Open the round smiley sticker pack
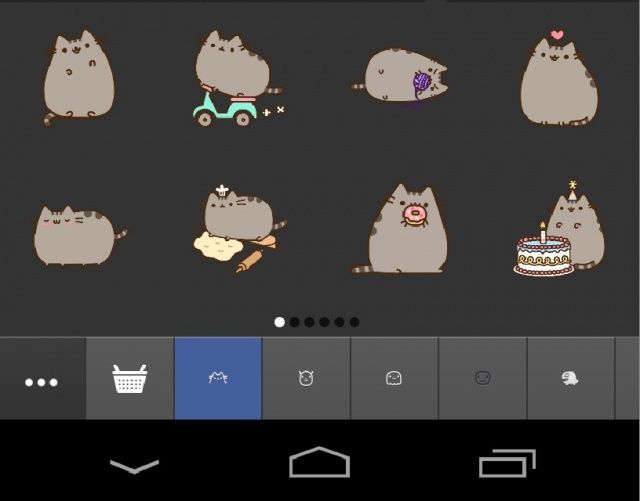 coord(482,378)
